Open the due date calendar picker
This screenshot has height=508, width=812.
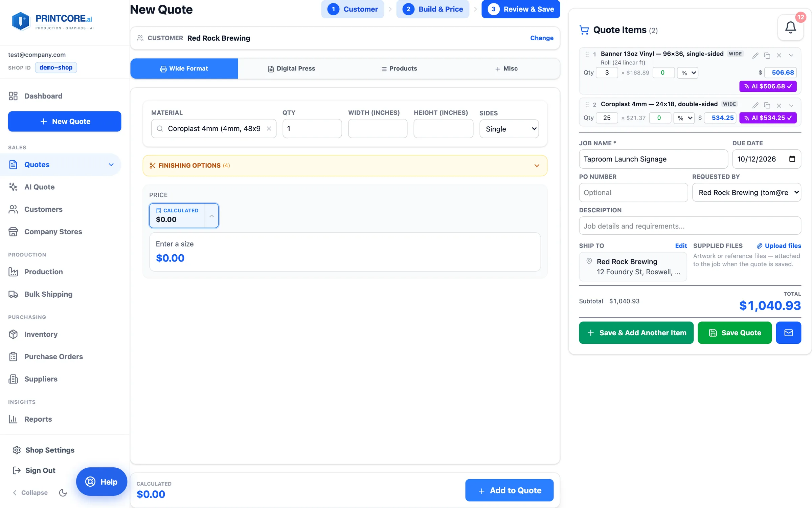point(792,159)
